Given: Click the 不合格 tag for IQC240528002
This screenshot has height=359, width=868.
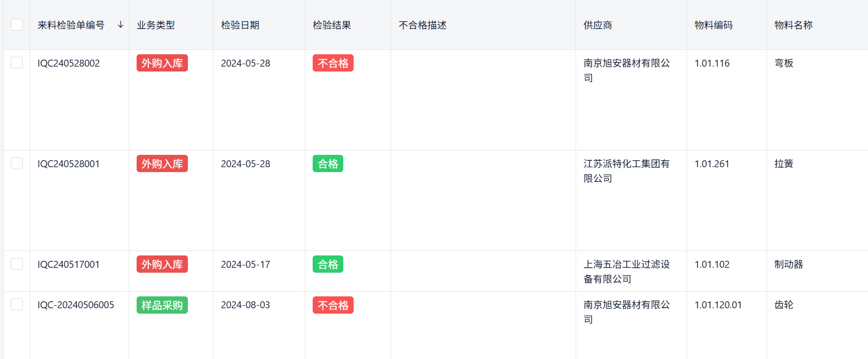Looking at the screenshot, I should point(333,63).
